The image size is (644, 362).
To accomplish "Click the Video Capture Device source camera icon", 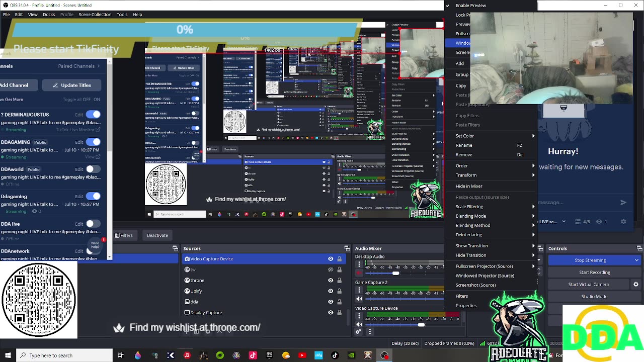I will pos(187,259).
